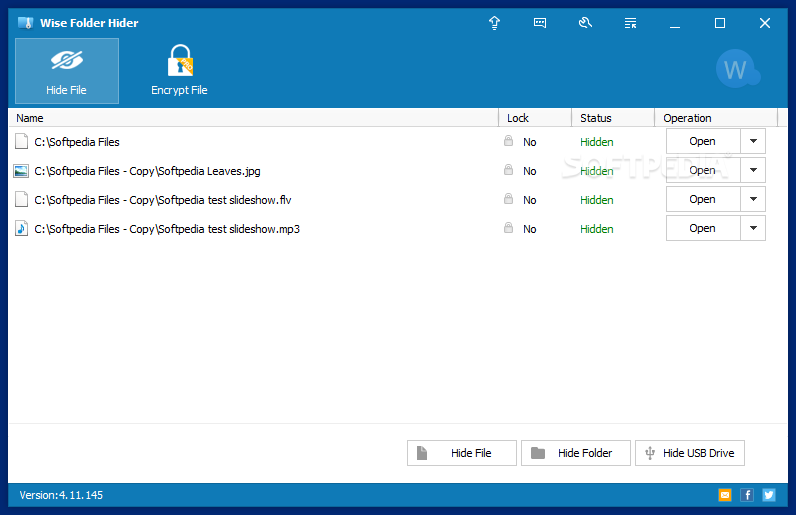The image size is (796, 515).
Task: Open settings via the wrench icon
Action: [585, 23]
